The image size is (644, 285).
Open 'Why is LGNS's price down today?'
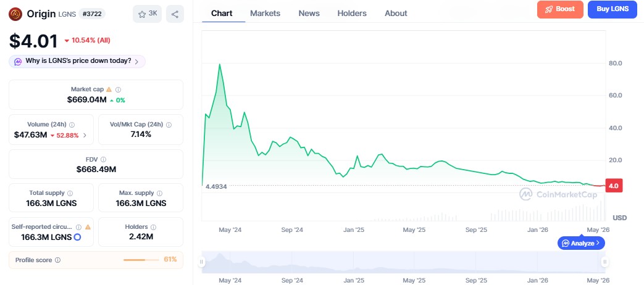pyautogui.click(x=77, y=62)
